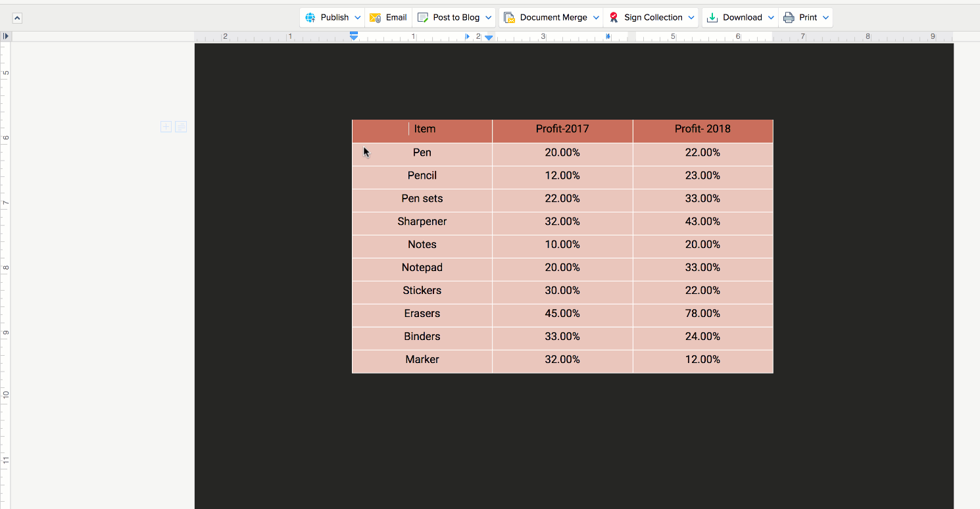Viewport: 980px width, 509px height.
Task: Select the 43.00% cell
Action: 703,224
